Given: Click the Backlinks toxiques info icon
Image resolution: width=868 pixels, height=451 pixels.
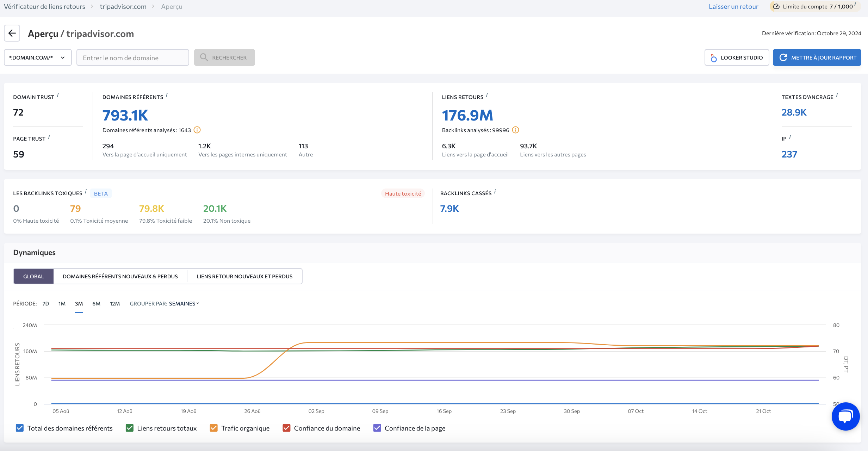Looking at the screenshot, I should pyautogui.click(x=86, y=192).
